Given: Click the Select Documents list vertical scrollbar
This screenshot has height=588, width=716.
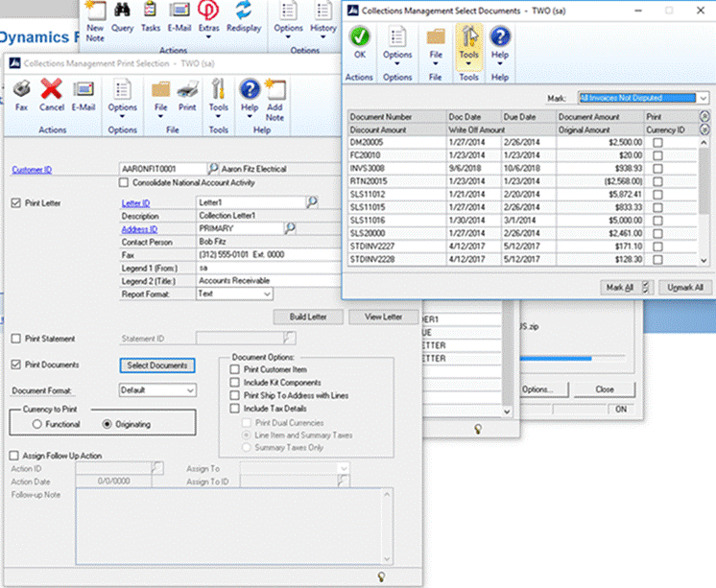Looking at the screenshot, I should point(704,200).
